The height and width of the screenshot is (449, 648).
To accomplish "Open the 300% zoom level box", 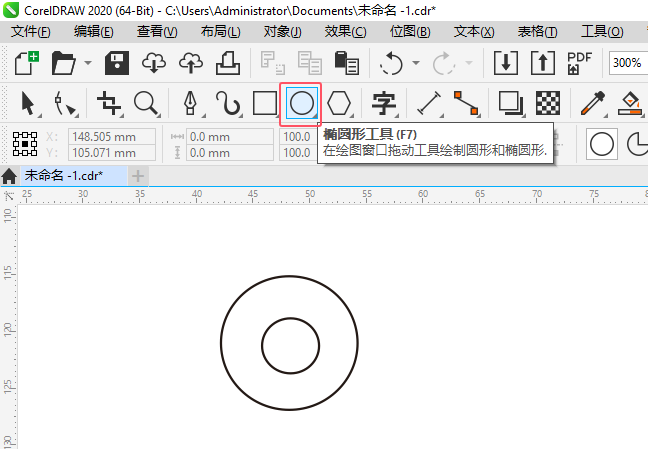I will point(627,63).
